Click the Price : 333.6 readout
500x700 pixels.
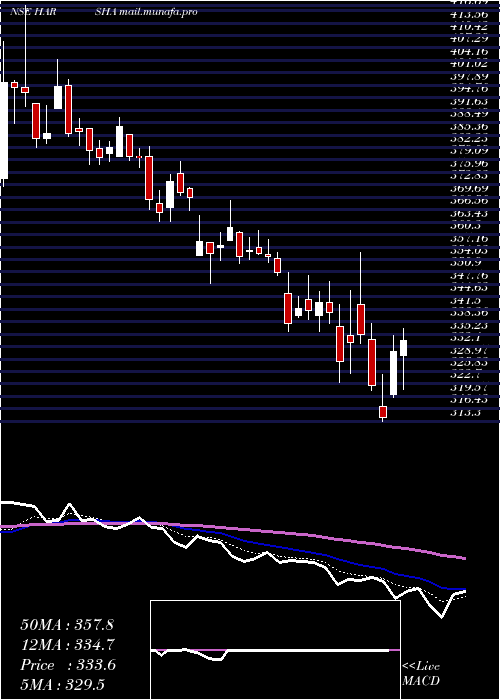pyautogui.click(x=68, y=665)
